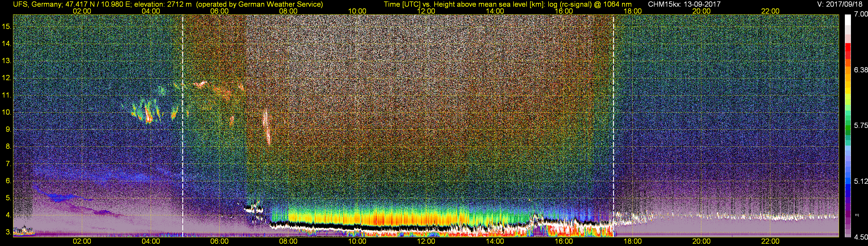Click the 9 km height axis label

[8, 129]
